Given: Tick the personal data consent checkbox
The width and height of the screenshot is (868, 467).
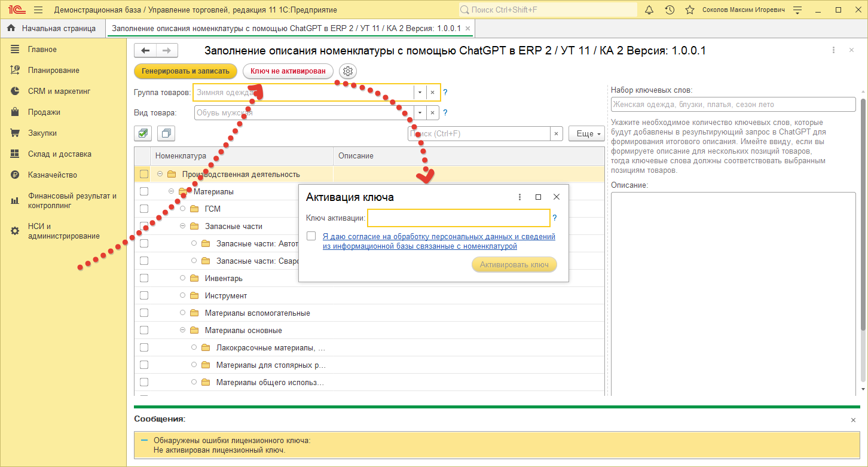Looking at the screenshot, I should [311, 236].
